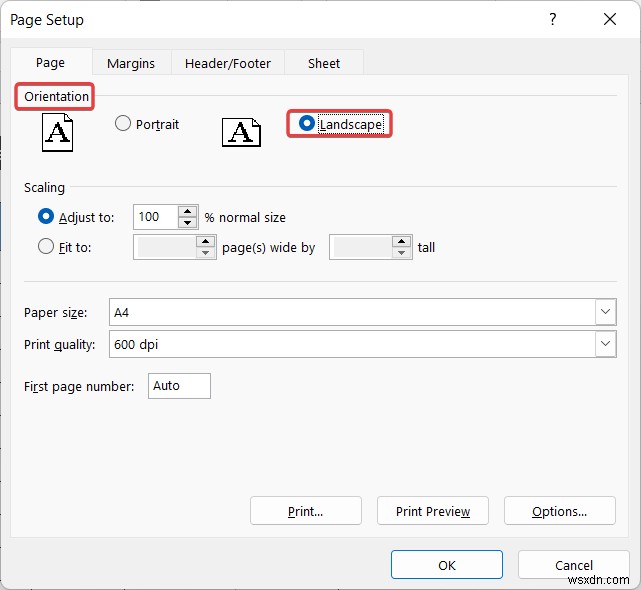
Task: Decrease the Adjust to percentage with the down arrow
Action: (x=188, y=222)
